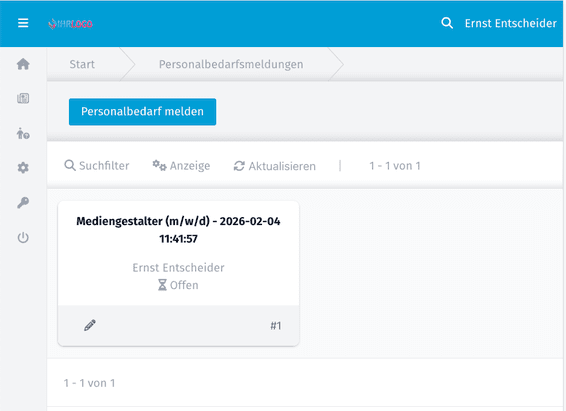The height and width of the screenshot is (411, 566).
Task: Open the person sidebar icon
Action: click(23, 133)
